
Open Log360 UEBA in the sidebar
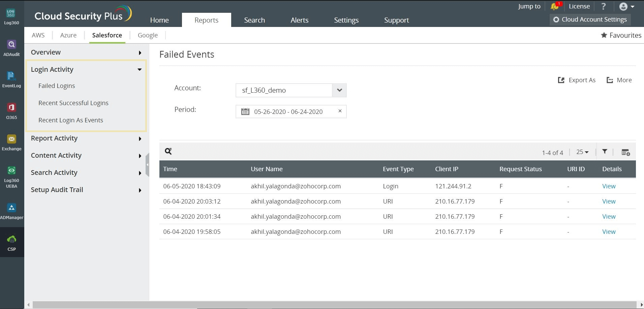(x=11, y=177)
